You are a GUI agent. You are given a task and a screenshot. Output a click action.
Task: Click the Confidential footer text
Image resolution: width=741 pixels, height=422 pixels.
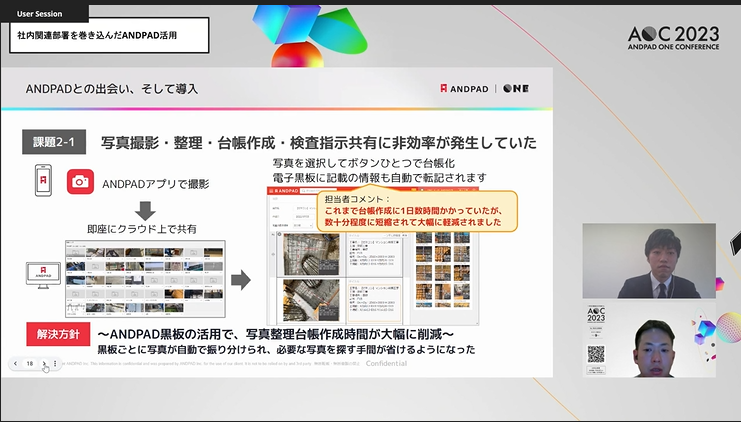[386, 363]
